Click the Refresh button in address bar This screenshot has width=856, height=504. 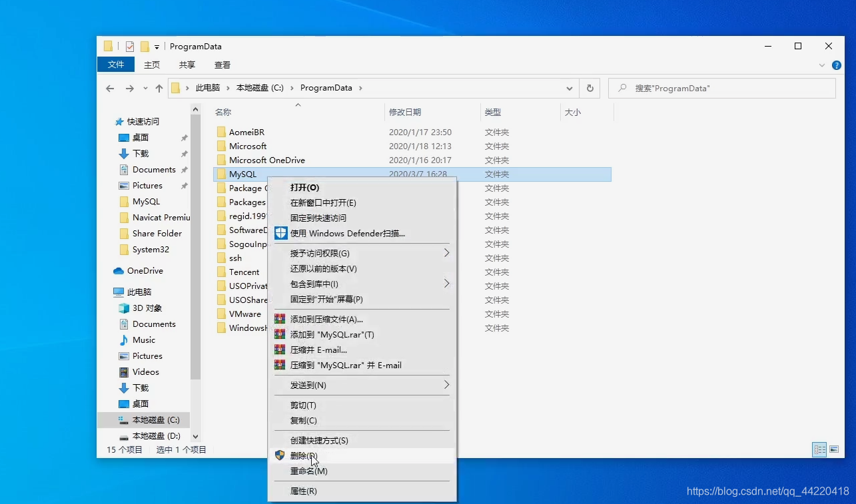coord(590,88)
